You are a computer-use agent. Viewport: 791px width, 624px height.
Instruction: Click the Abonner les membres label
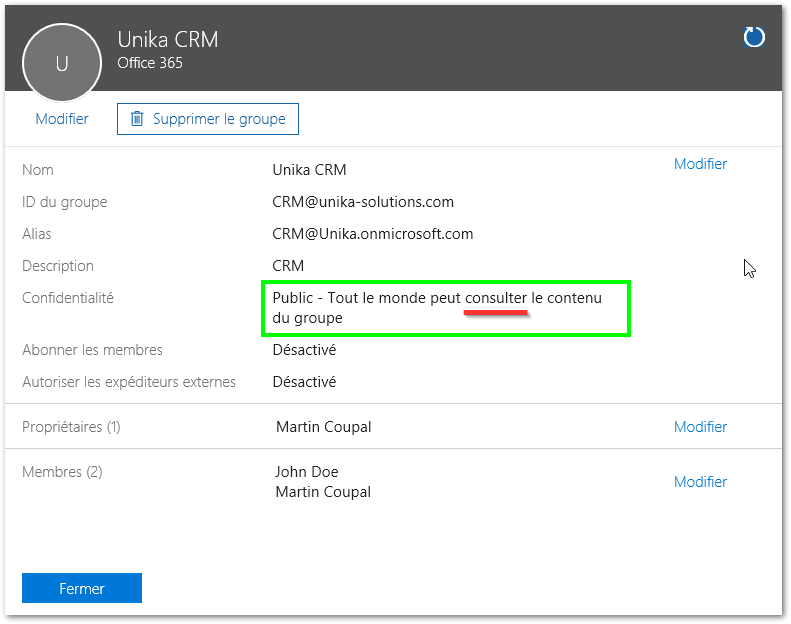point(92,350)
